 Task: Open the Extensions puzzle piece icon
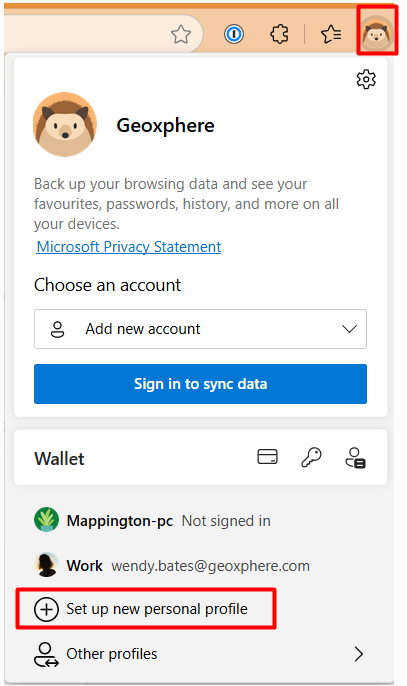pyautogui.click(x=280, y=34)
